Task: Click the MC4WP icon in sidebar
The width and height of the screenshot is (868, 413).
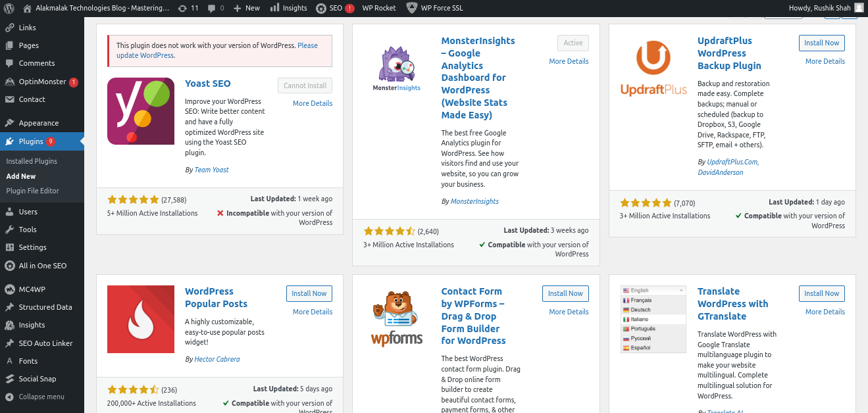Action: (9, 289)
